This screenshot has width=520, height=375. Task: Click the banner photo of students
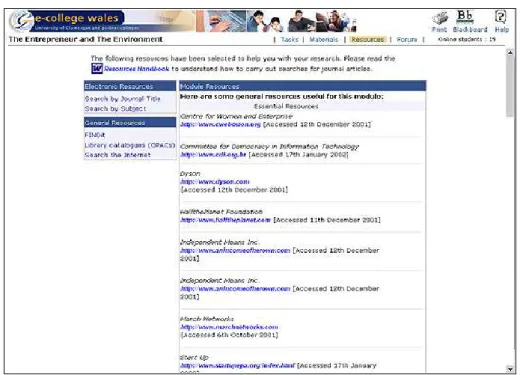coord(302,21)
